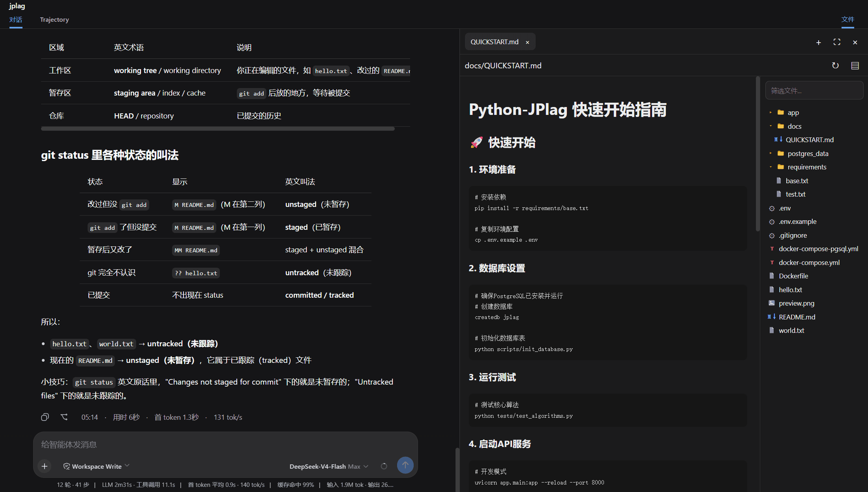
Task: Click the horizontal scrollbar under the first table
Action: (218, 129)
